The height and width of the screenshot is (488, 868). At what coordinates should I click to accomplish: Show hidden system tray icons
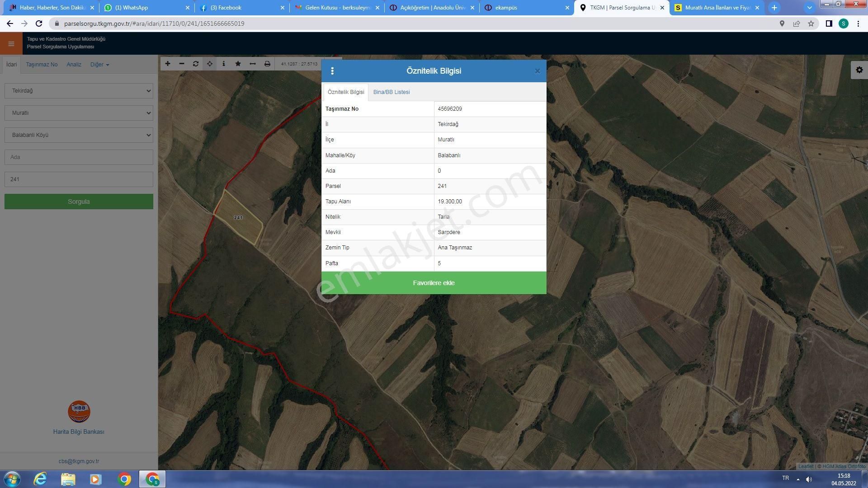click(x=798, y=479)
